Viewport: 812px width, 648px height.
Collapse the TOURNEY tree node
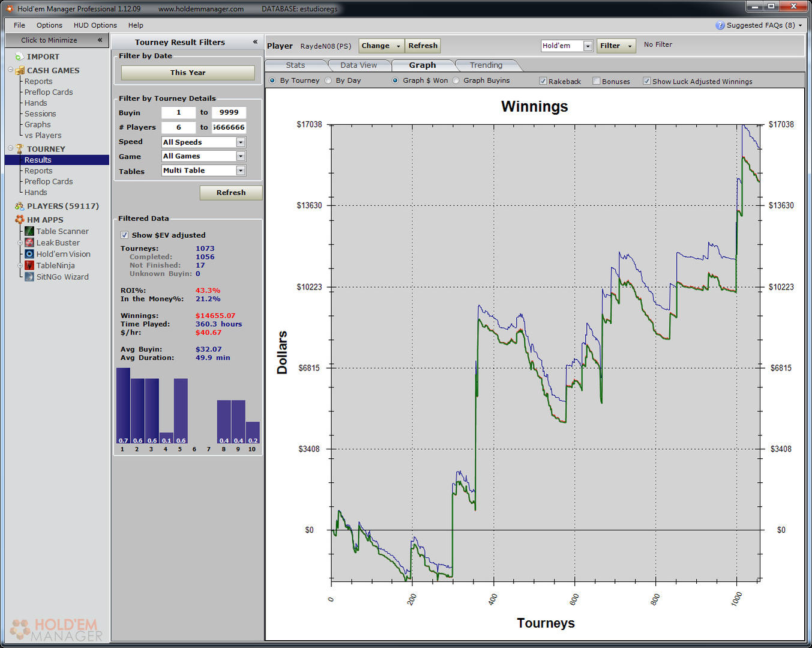(10, 148)
